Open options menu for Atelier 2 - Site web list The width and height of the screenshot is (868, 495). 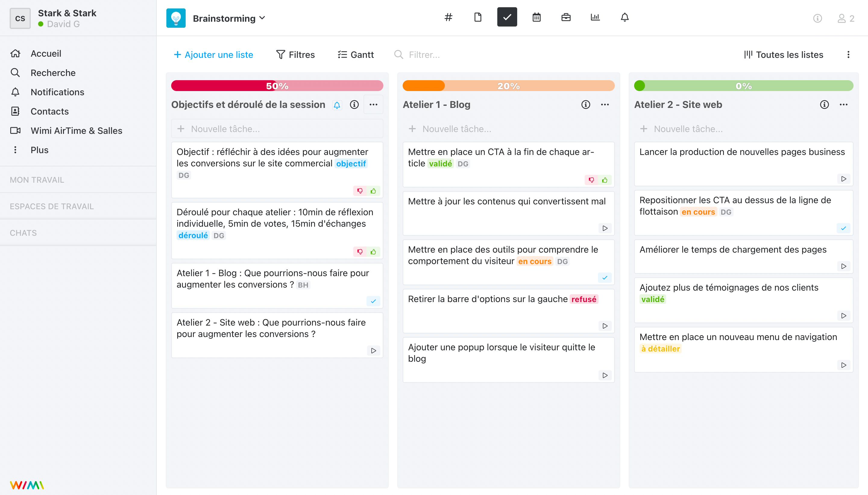coord(844,104)
